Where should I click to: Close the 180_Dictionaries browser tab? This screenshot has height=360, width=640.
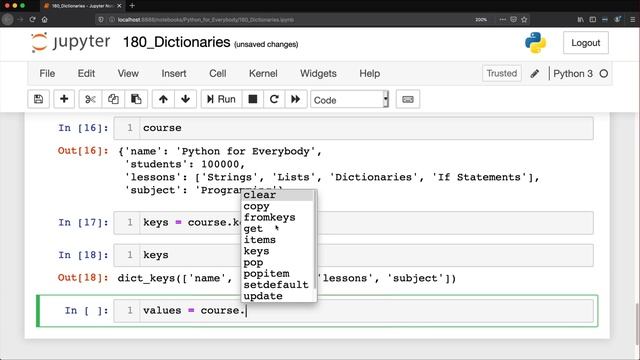pos(119,6)
